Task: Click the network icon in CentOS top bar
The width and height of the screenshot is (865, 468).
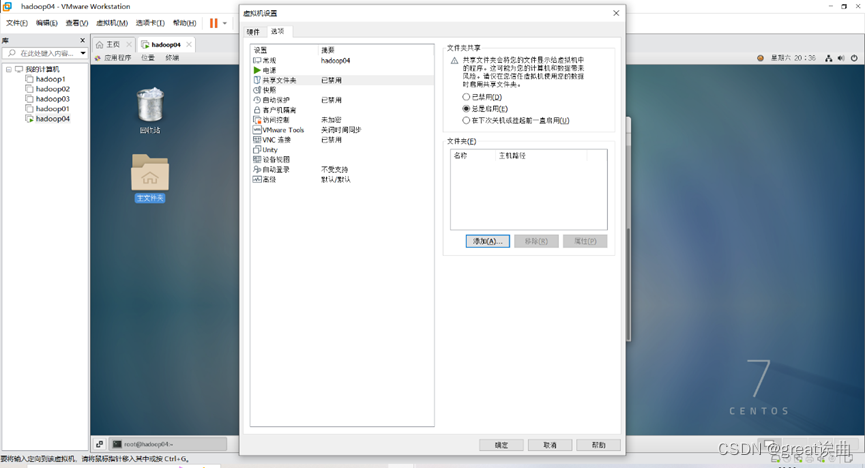Action: point(829,58)
